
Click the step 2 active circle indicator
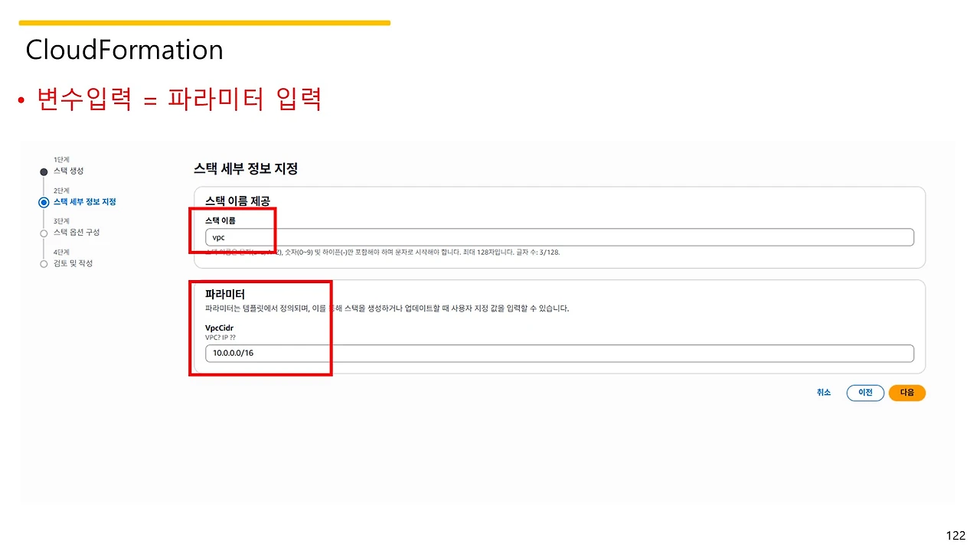(x=44, y=203)
